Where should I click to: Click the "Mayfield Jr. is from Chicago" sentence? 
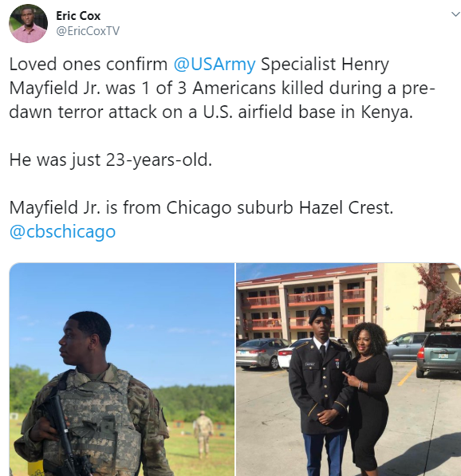click(201, 208)
